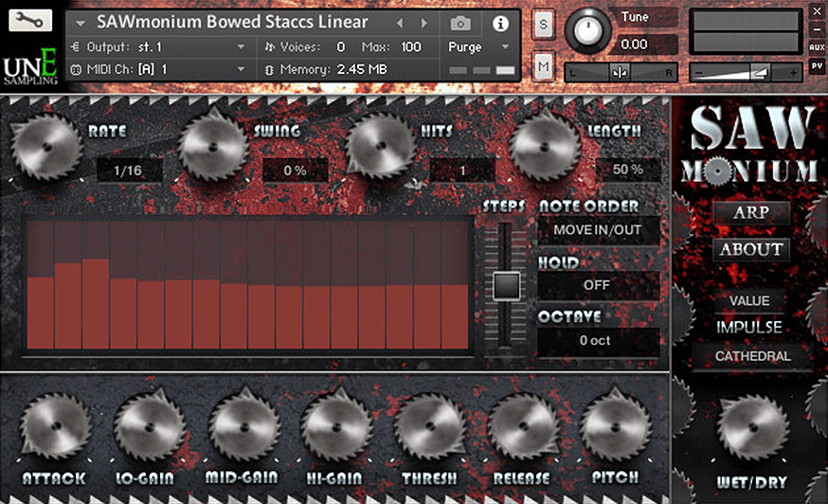Click the camera snapshot icon
The image size is (828, 504).
[x=460, y=24]
